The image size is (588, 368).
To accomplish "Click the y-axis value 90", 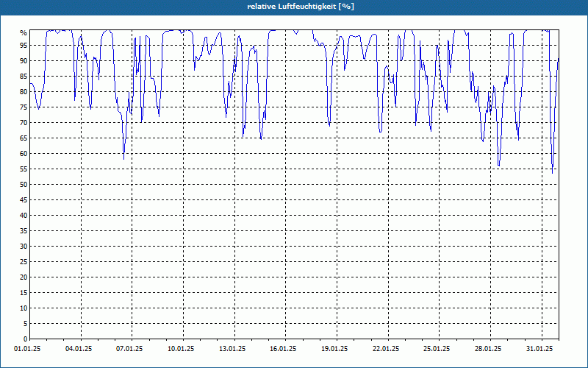I will coord(24,61).
